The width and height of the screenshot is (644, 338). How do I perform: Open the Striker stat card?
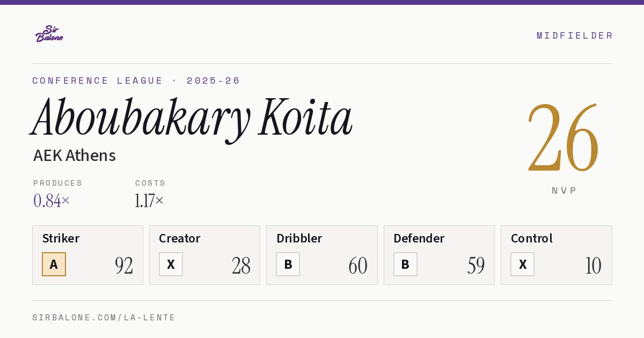point(87,255)
